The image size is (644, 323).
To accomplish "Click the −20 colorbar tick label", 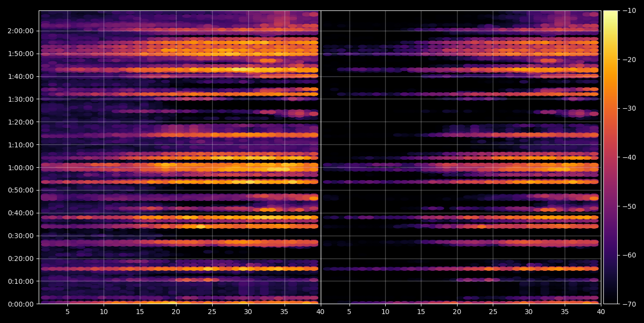I will [629, 60].
